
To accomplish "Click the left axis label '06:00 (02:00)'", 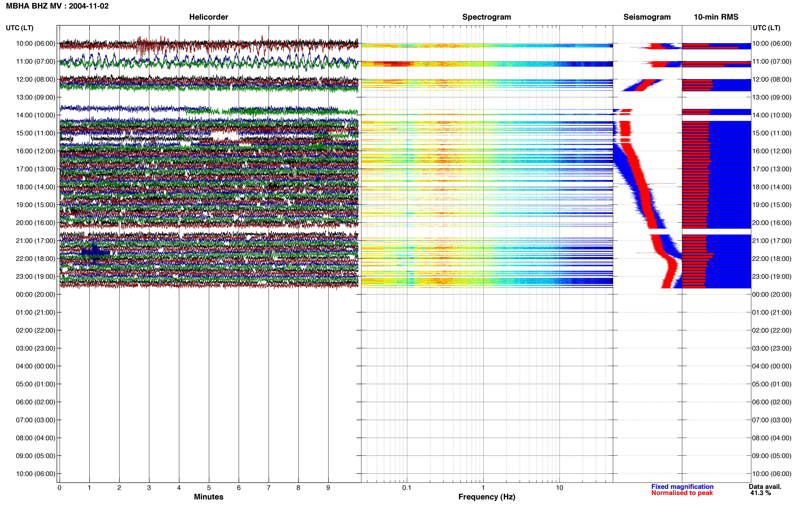I will pos(36,402).
